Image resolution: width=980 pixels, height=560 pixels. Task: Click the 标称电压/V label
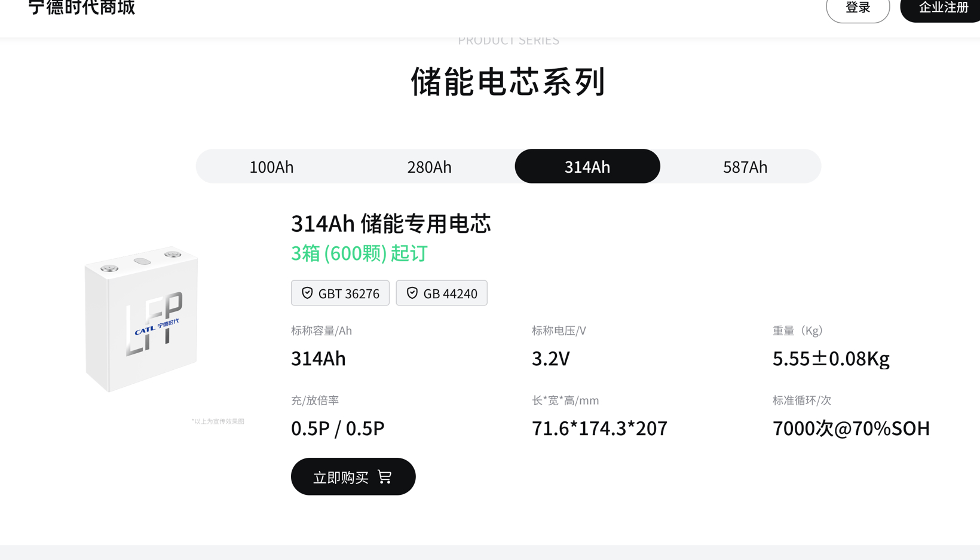pyautogui.click(x=559, y=331)
